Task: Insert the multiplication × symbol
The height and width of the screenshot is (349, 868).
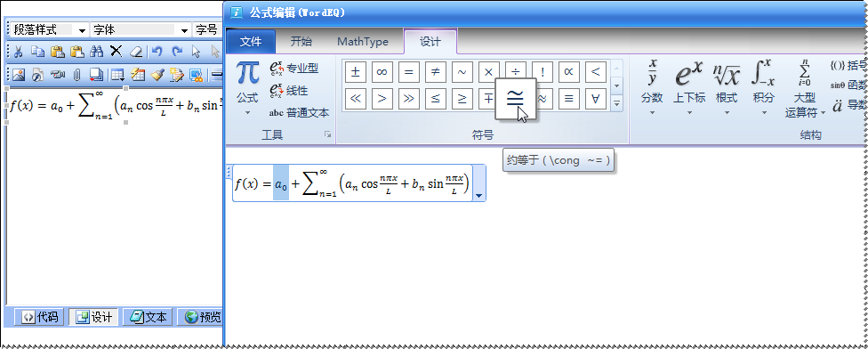Action: click(x=489, y=71)
